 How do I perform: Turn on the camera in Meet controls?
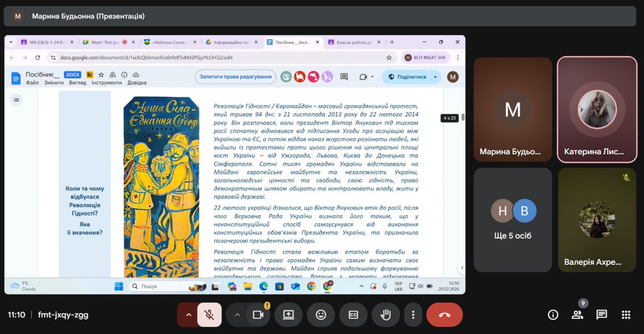tap(258, 315)
